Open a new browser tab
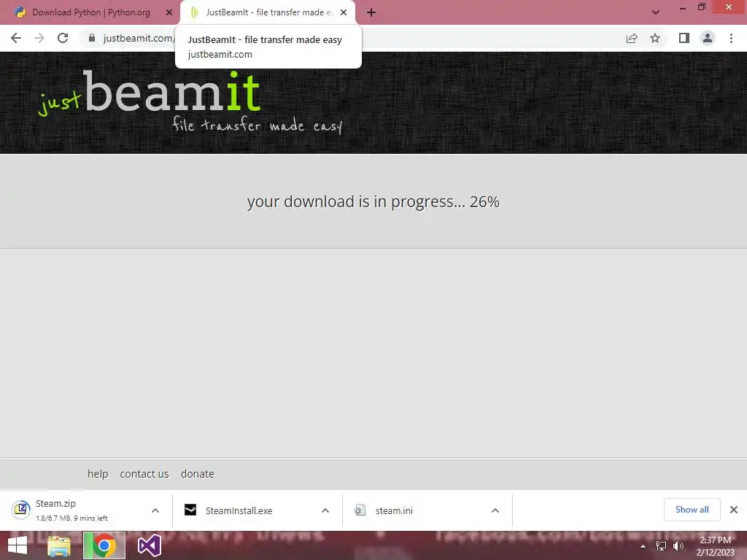 tap(371, 13)
